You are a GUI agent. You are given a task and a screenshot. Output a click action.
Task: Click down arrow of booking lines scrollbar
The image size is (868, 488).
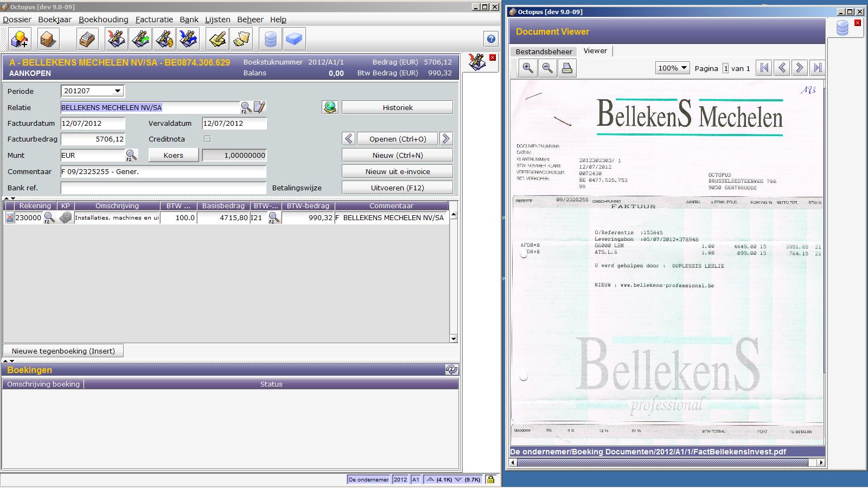pos(454,338)
